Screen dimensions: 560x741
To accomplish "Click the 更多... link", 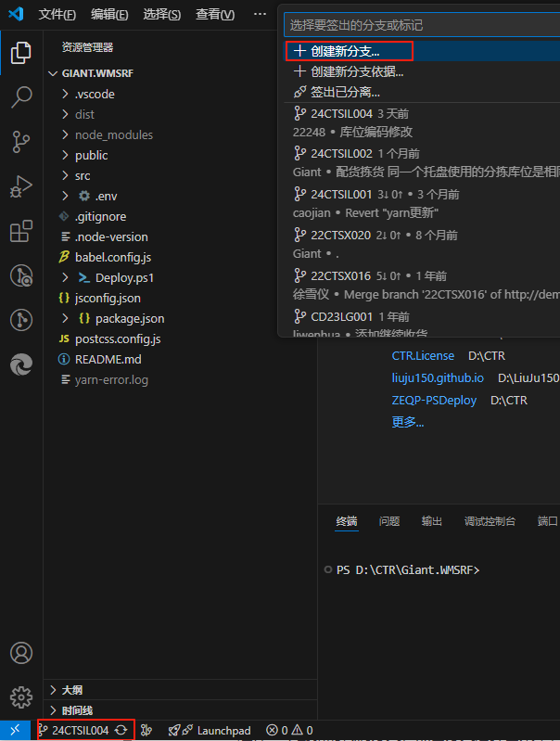I will [408, 422].
